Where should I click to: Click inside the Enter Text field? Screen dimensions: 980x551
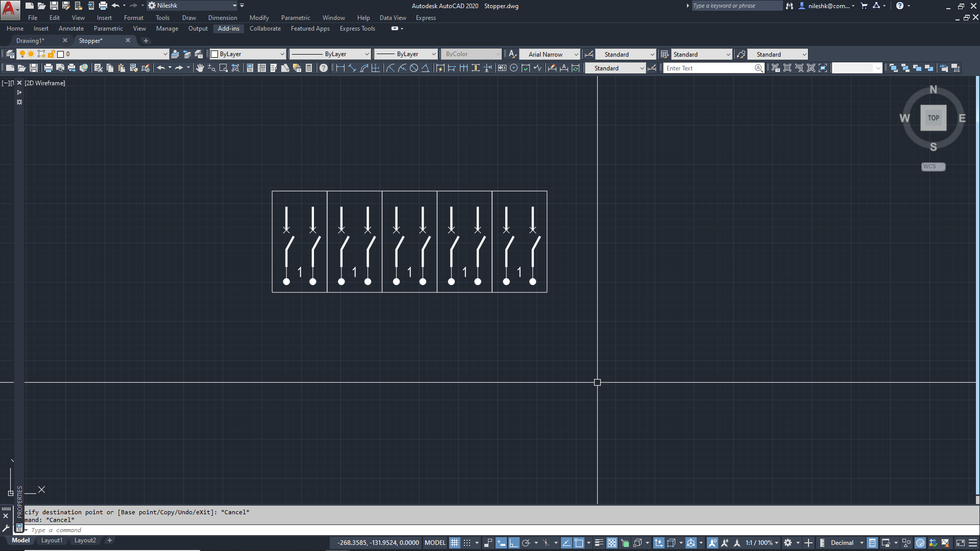point(709,68)
